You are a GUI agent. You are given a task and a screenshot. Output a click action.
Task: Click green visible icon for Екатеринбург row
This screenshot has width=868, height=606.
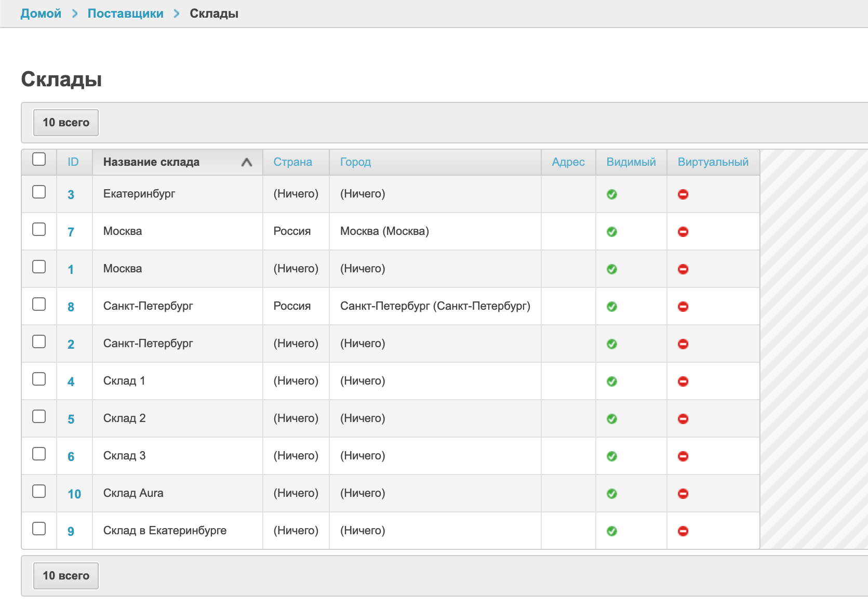tap(612, 194)
